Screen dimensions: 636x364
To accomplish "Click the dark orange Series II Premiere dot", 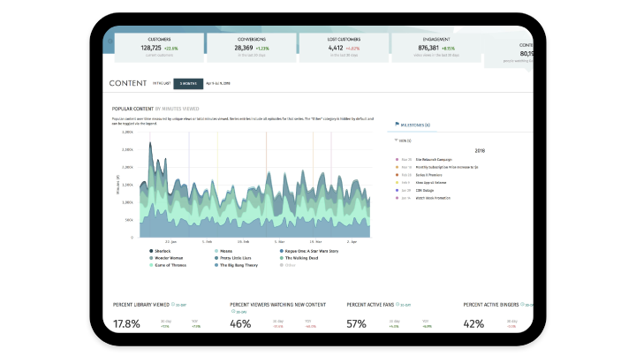I will click(397, 175).
